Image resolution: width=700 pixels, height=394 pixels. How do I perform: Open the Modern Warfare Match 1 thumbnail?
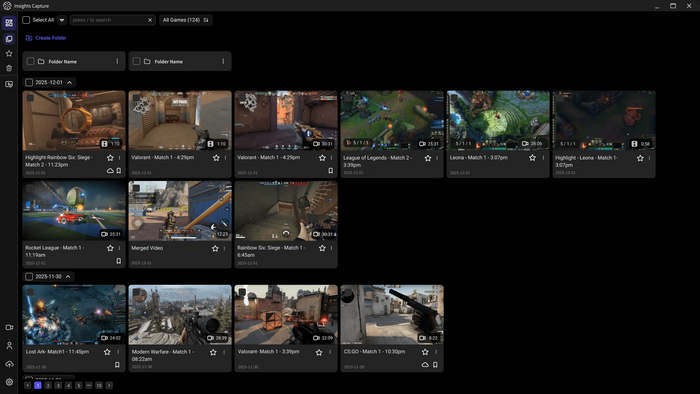(x=180, y=315)
